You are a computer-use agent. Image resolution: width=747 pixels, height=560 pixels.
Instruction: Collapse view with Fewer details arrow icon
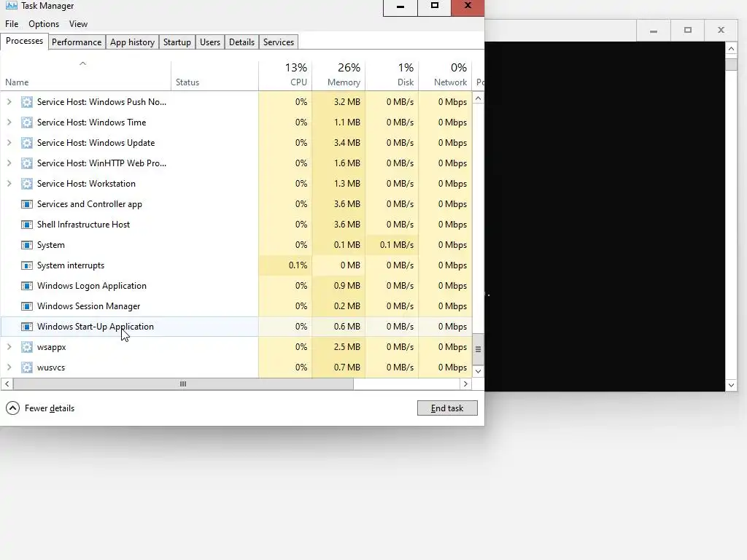pyautogui.click(x=13, y=408)
